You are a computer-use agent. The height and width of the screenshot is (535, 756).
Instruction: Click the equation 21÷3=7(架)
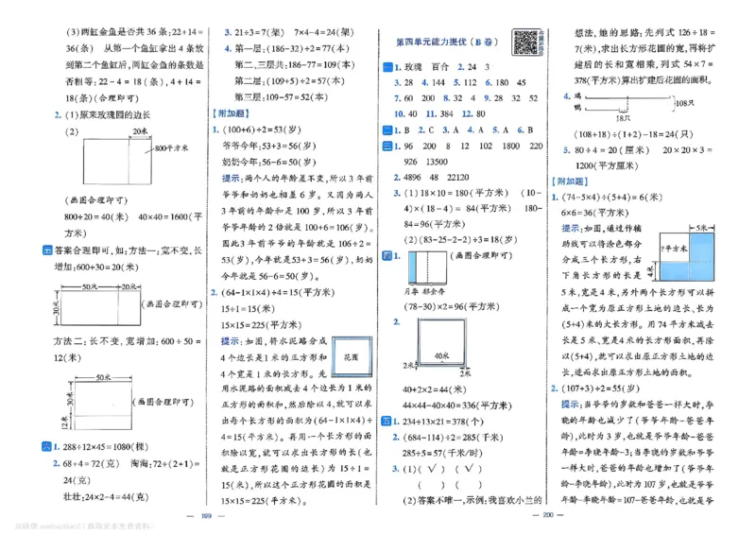[260, 33]
